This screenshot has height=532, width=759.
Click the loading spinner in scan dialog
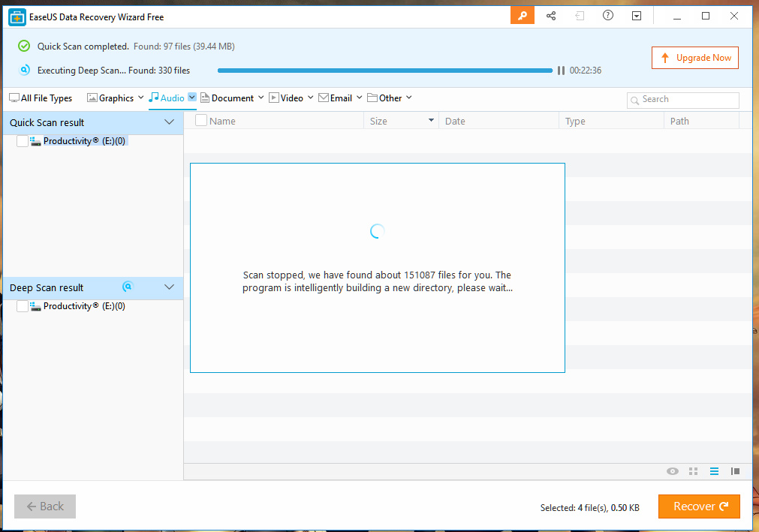coord(377,231)
